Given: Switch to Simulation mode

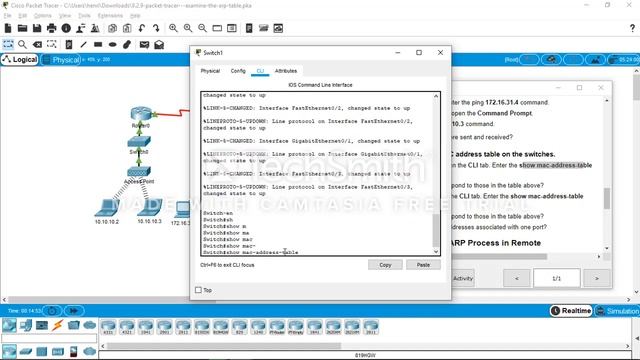Looking at the screenshot, I should (x=617, y=311).
